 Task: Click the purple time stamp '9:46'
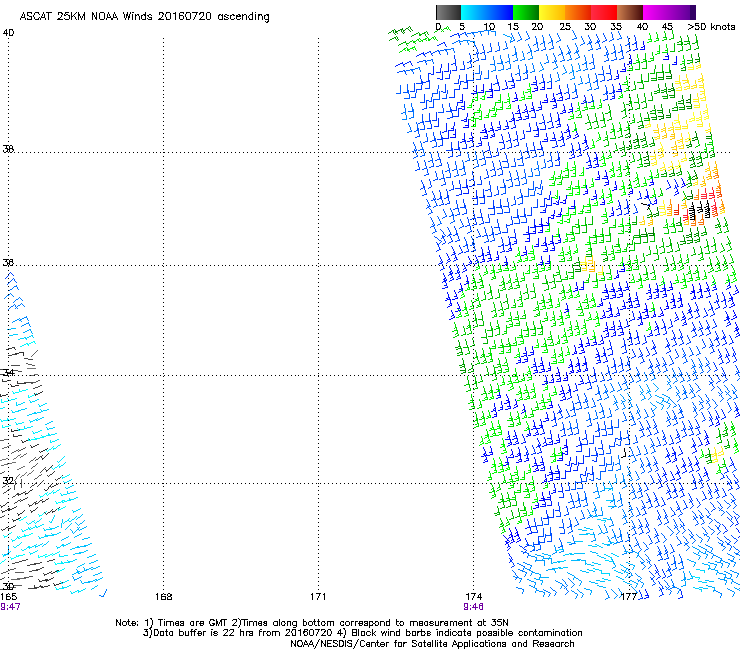[473, 607]
